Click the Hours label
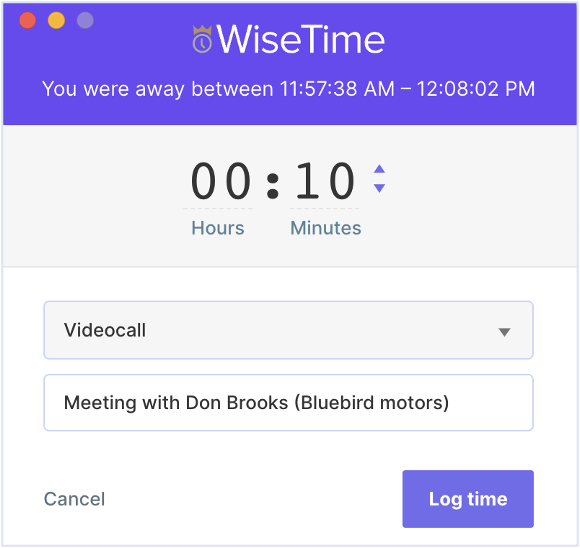Screen dimensions: 580x548 [x=218, y=228]
